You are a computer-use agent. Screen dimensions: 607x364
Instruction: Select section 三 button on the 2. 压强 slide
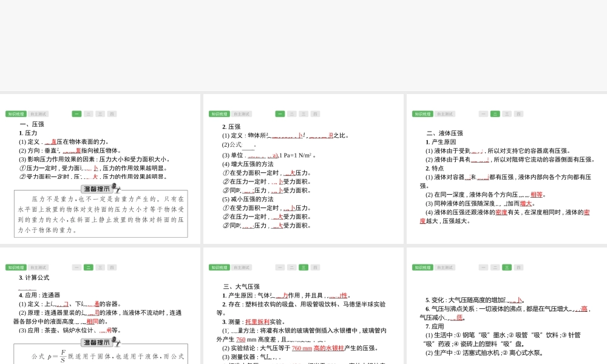tap(303, 114)
